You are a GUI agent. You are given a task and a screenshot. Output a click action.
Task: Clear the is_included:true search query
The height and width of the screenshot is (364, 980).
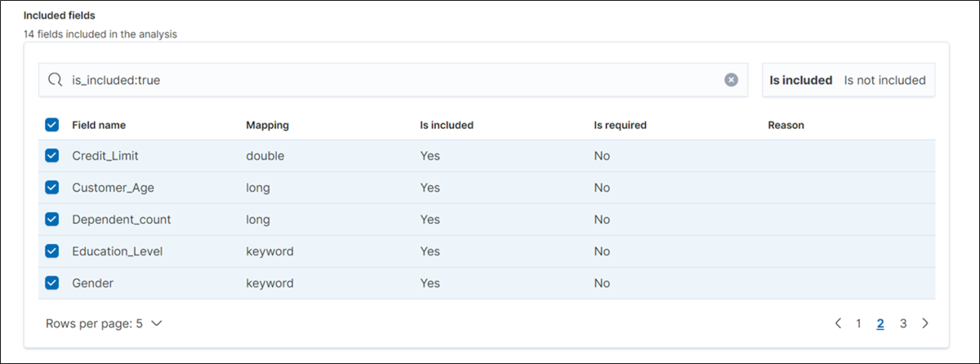(731, 80)
